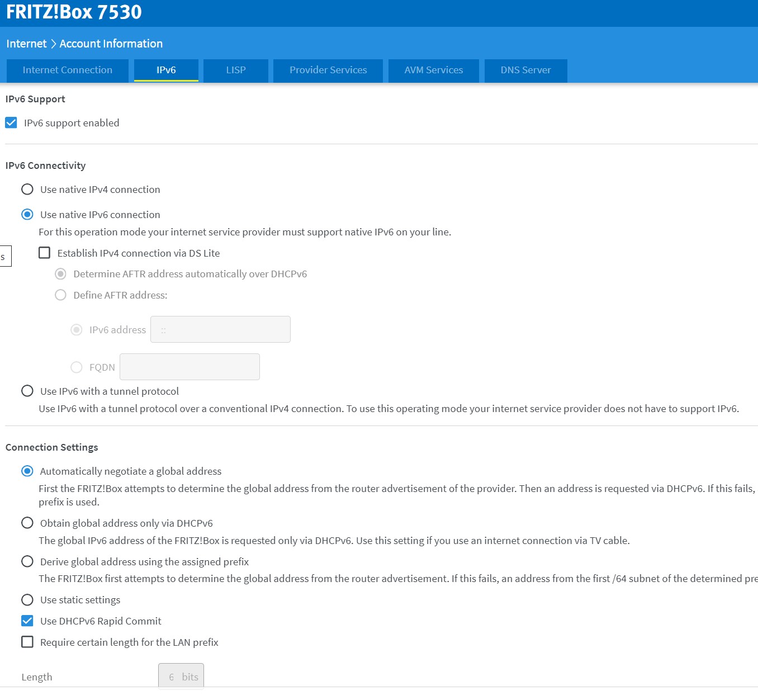Click the IPv6 Connectivity heading
This screenshot has width=758, height=700.
pyautogui.click(x=45, y=165)
